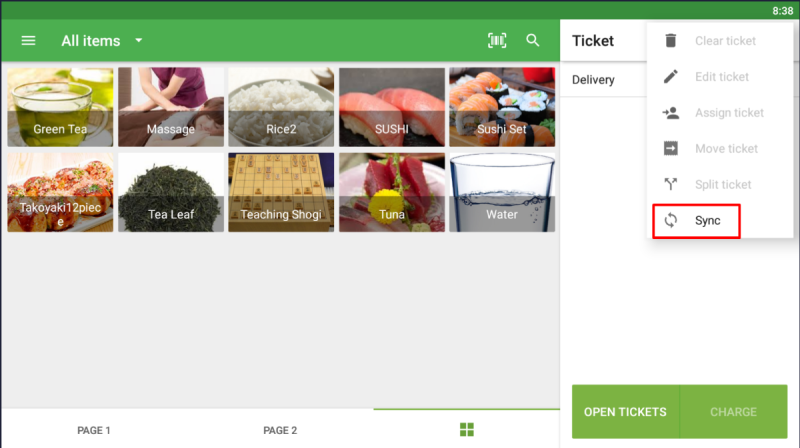Add Green Tea item to ticket
Image resolution: width=800 pixels, height=448 pixels.
60,108
